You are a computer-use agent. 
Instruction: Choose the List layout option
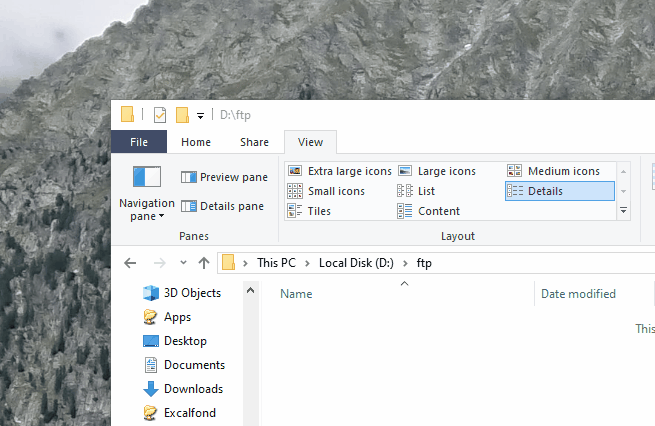[416, 191]
